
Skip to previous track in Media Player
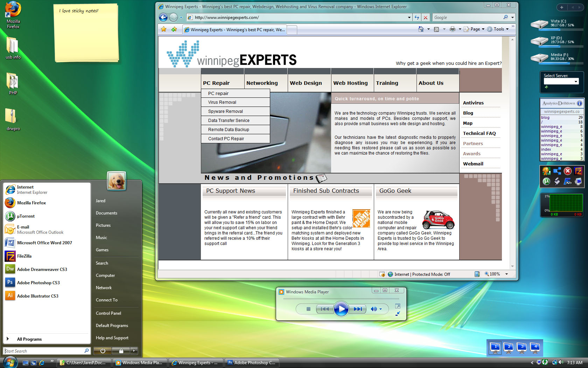pyautogui.click(x=325, y=309)
